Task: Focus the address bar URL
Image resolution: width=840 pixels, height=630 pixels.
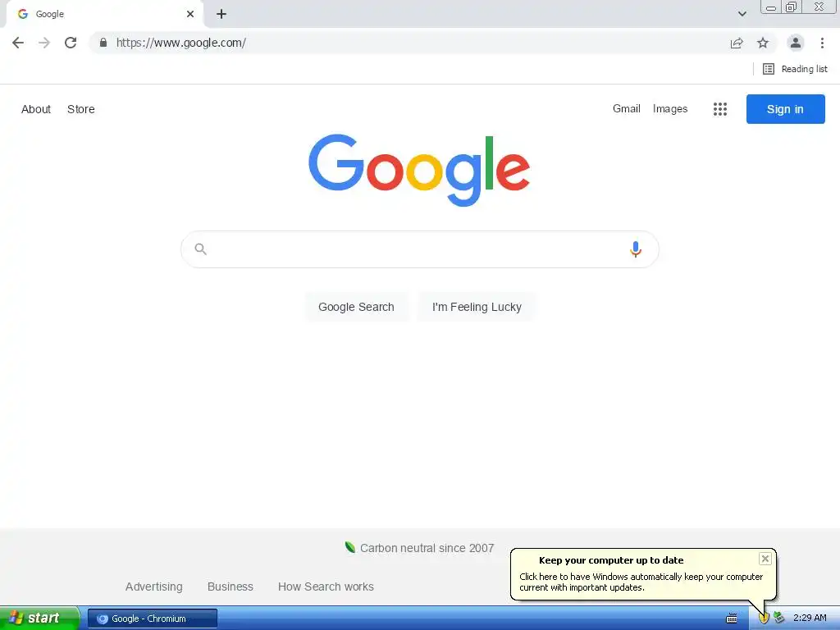Action: coord(181,43)
